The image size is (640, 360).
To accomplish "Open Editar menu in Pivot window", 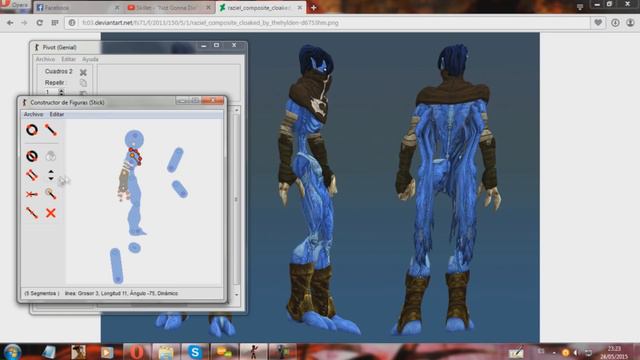I will point(68,59).
